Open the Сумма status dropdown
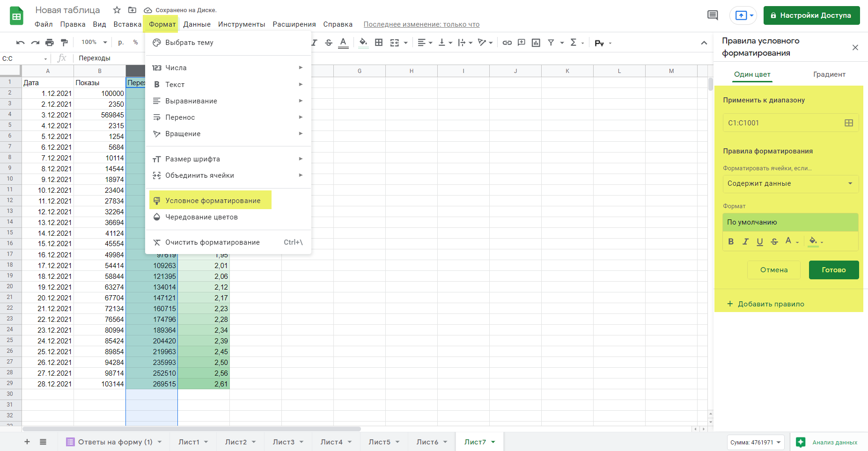868x451 pixels. coord(756,442)
